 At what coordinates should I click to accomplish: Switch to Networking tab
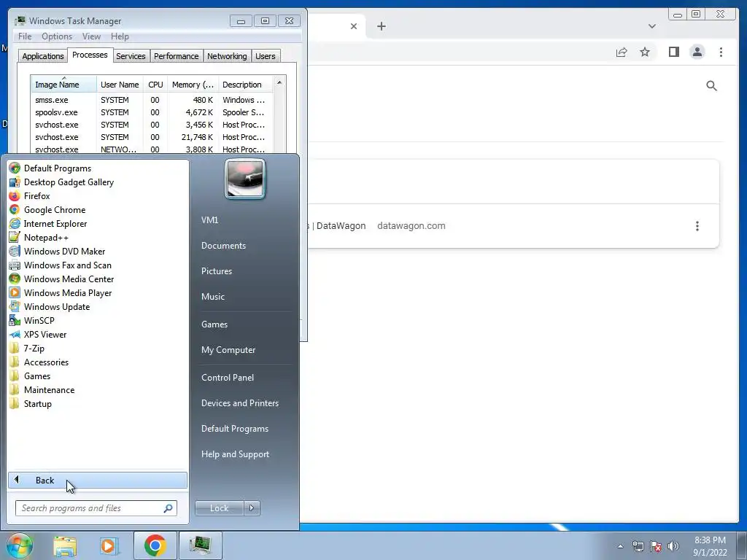(x=227, y=56)
